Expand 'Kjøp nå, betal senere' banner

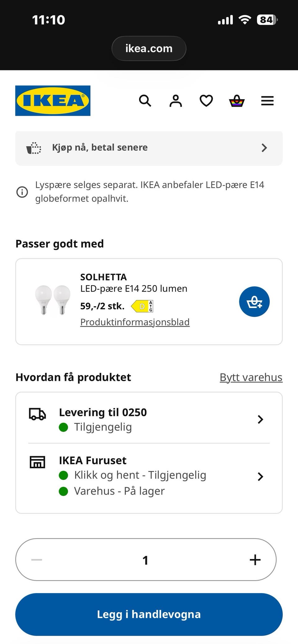coord(149,148)
